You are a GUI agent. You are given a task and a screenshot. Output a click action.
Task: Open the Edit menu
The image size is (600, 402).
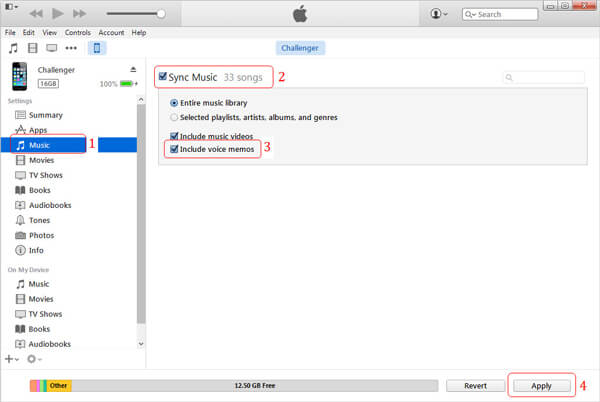click(29, 33)
